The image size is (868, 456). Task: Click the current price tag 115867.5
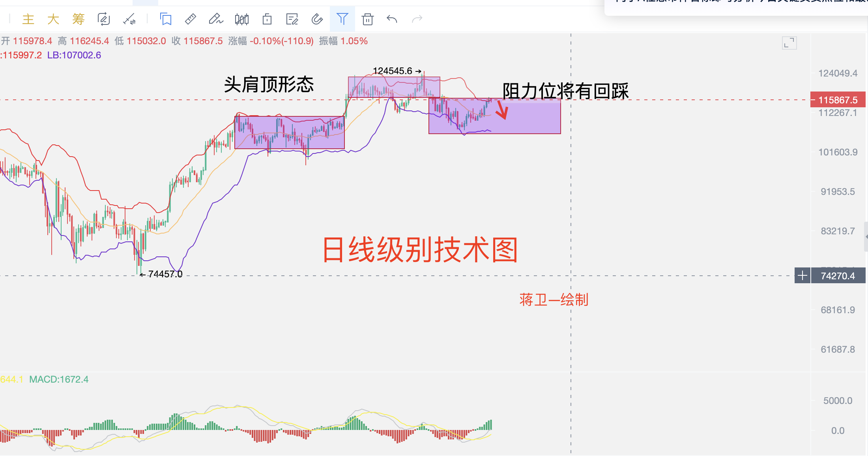coord(838,100)
